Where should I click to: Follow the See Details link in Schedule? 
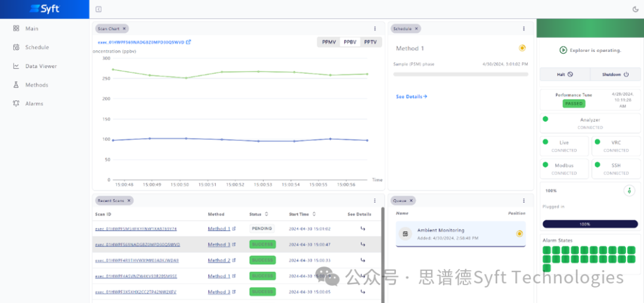(411, 97)
